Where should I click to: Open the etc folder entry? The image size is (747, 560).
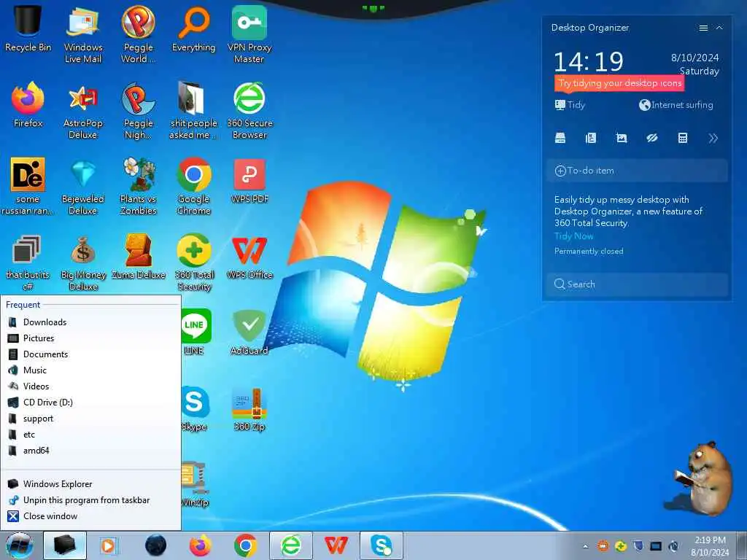click(x=90, y=435)
